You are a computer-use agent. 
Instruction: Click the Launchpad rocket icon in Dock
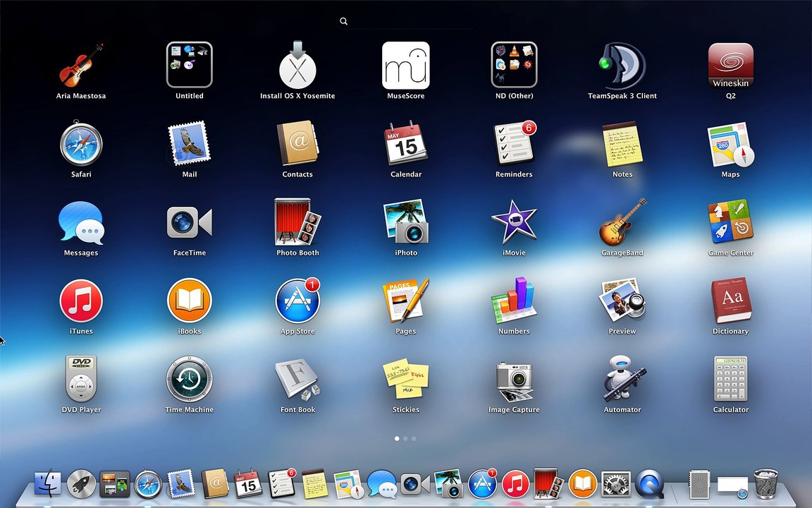81,484
